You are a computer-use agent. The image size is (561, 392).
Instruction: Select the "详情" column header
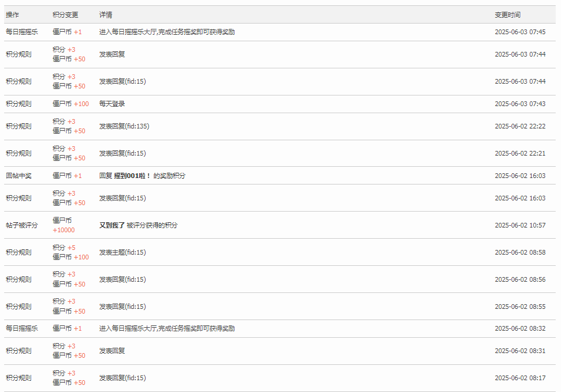pos(105,15)
